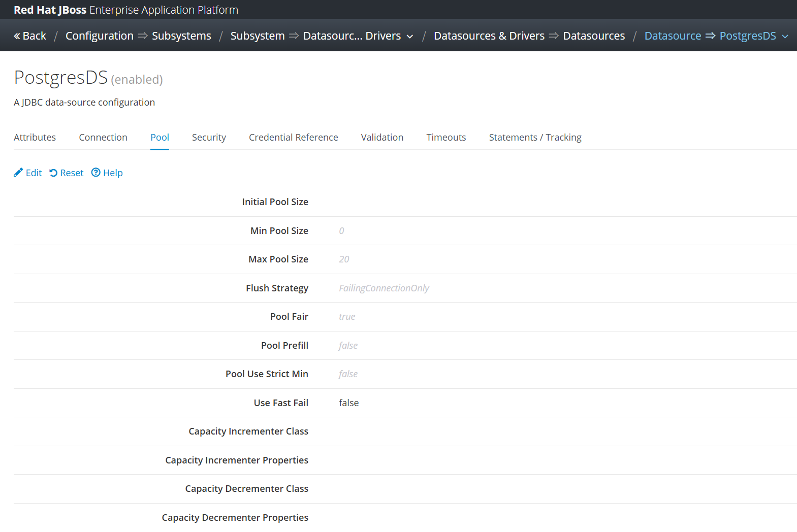Screen dimensions: 797x532
Task: Click the PostgresDS breadcrumb text
Action: click(748, 36)
